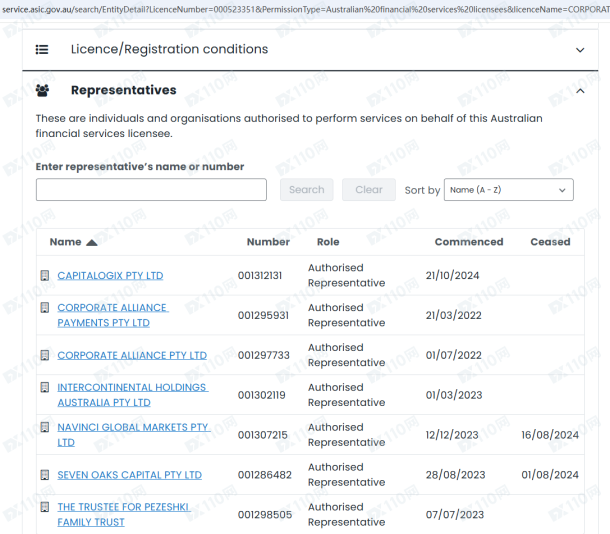The width and height of the screenshot is (610, 534).
Task: Click the Number column header
Action: coord(268,242)
